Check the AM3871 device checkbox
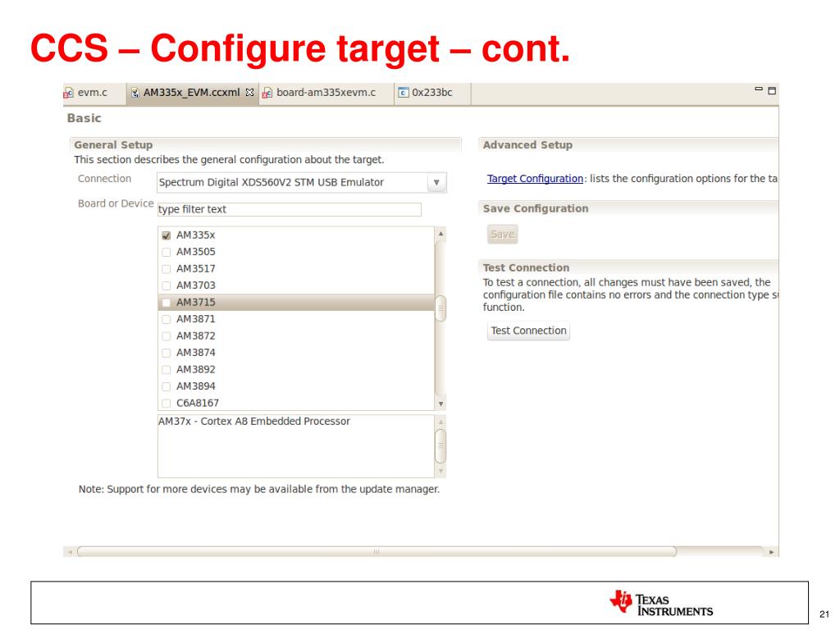 point(166,319)
